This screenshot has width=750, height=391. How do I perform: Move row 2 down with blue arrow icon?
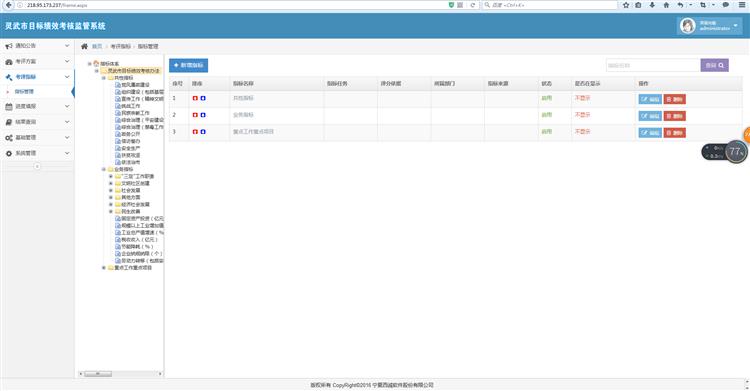pos(203,115)
